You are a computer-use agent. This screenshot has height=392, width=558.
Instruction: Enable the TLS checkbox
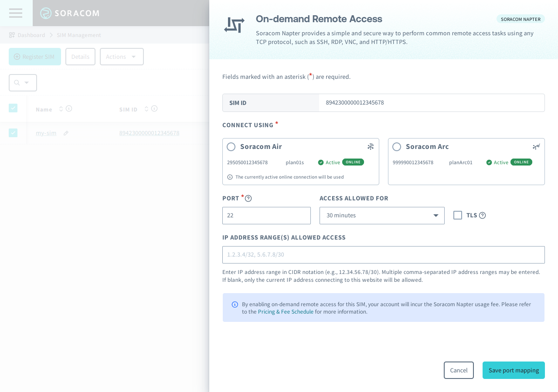pyautogui.click(x=458, y=215)
